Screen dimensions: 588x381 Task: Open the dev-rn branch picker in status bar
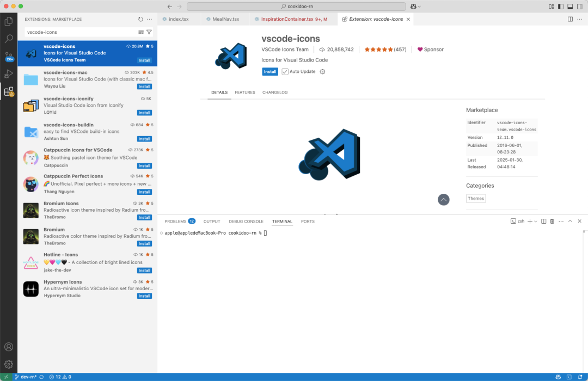point(27,377)
